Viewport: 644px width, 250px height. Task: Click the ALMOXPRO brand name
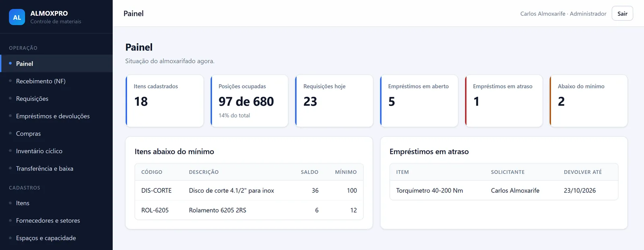coord(49,13)
